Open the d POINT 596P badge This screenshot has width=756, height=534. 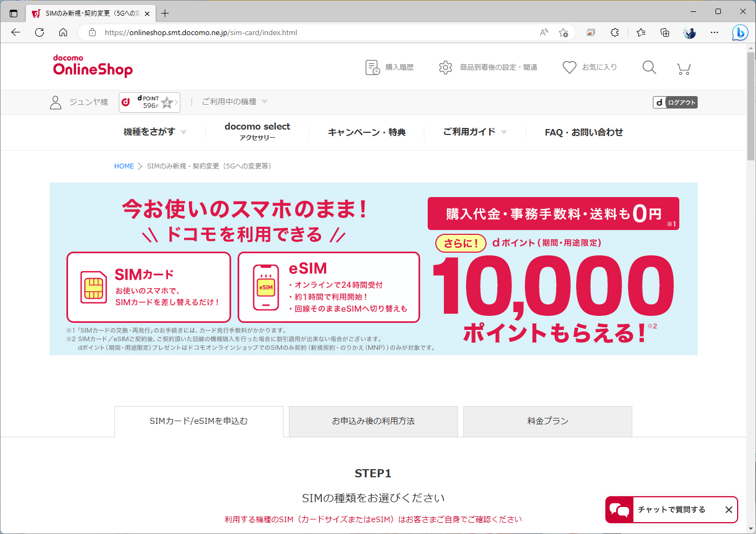click(x=150, y=102)
